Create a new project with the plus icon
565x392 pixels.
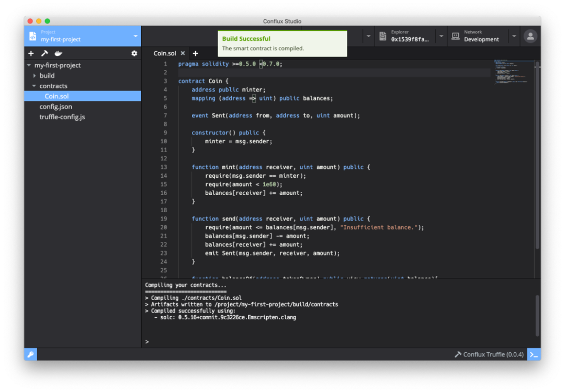30,53
